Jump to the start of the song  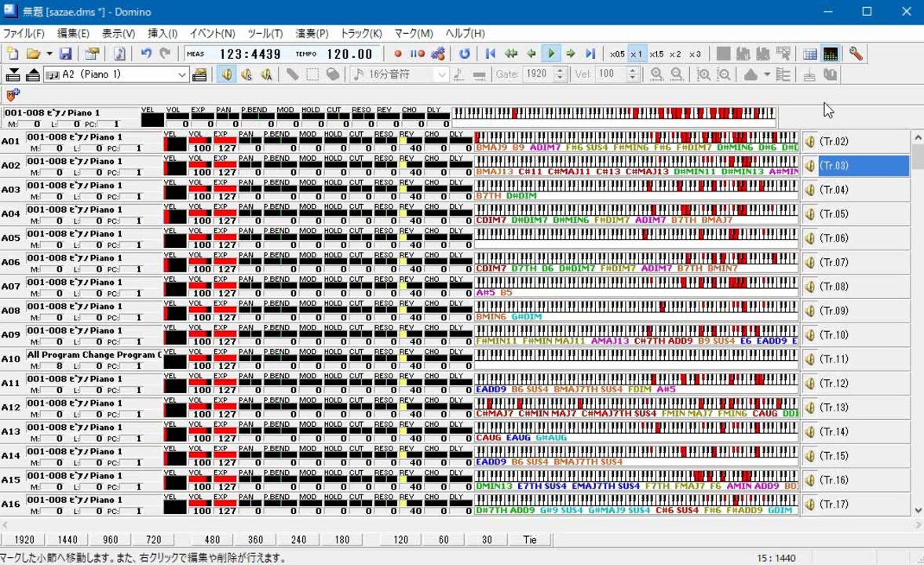(491, 53)
